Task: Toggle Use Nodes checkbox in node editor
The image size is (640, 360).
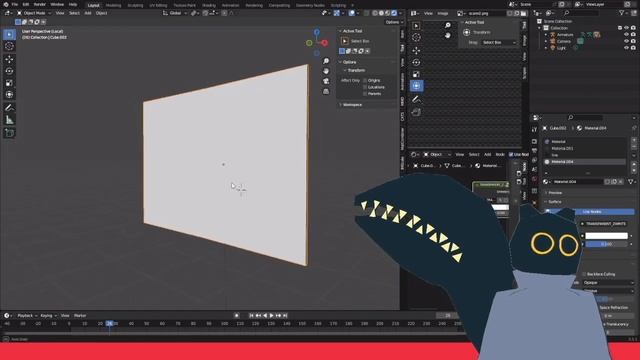Action: point(511,154)
